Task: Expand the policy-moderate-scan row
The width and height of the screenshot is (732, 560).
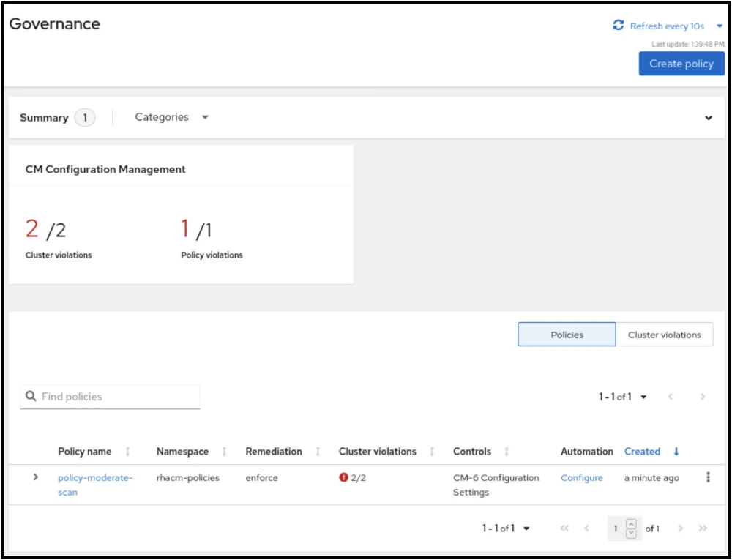Action: (35, 477)
